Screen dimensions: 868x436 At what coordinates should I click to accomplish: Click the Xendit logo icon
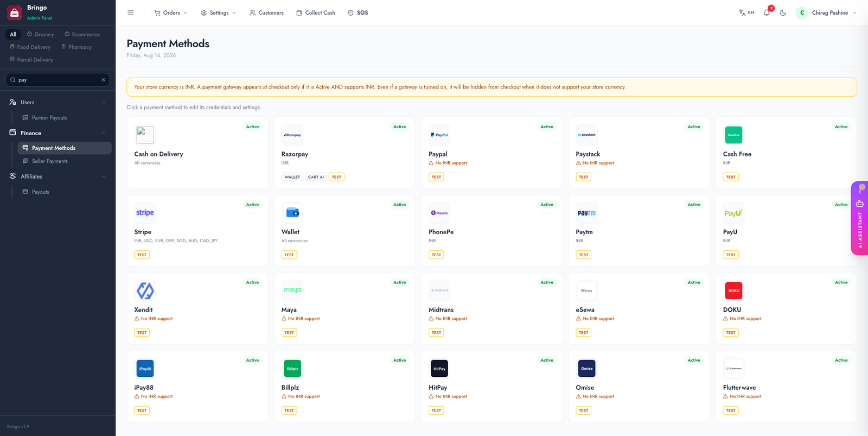(x=145, y=290)
